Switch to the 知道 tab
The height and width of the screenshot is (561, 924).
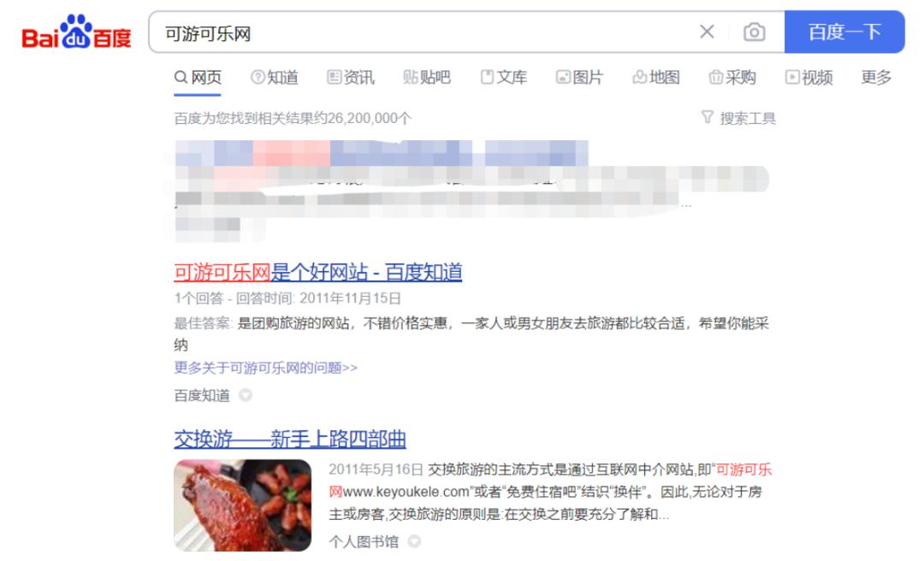[275, 77]
